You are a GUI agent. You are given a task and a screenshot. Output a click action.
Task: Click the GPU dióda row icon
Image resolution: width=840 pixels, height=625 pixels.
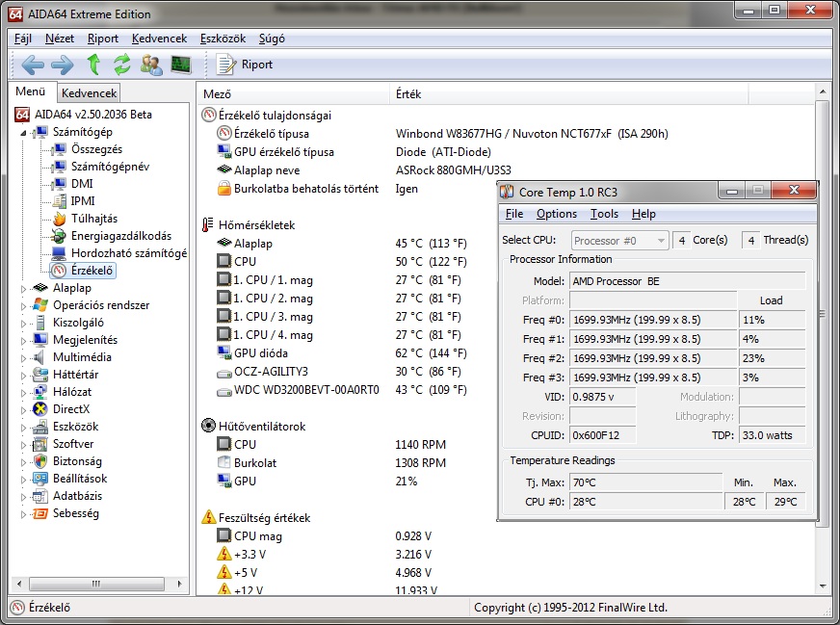[223, 352]
